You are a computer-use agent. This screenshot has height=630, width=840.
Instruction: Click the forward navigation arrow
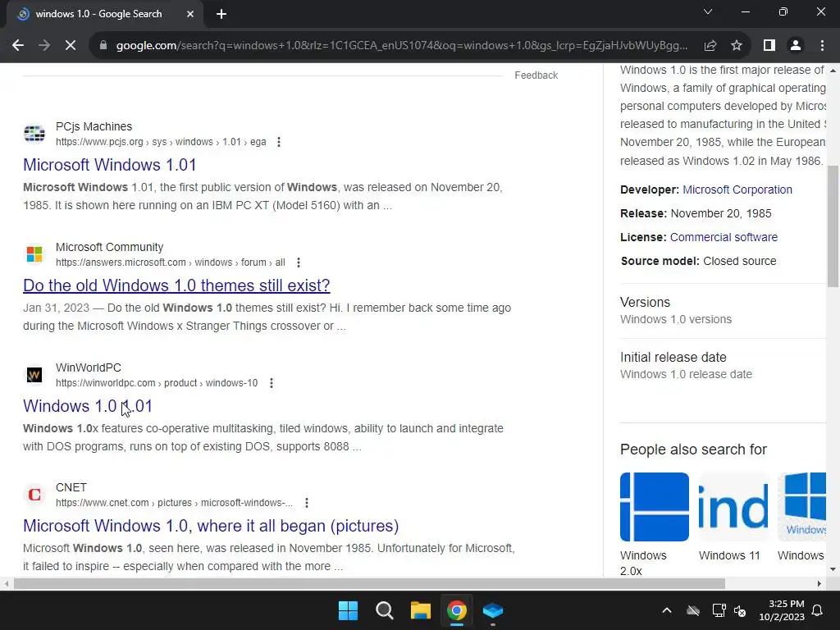coord(44,46)
